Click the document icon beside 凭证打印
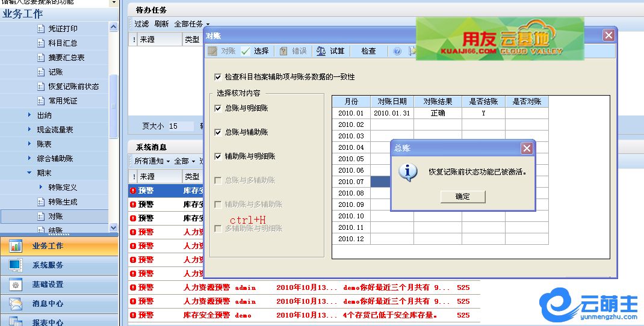Screen dimensions: 644x326 41,29
